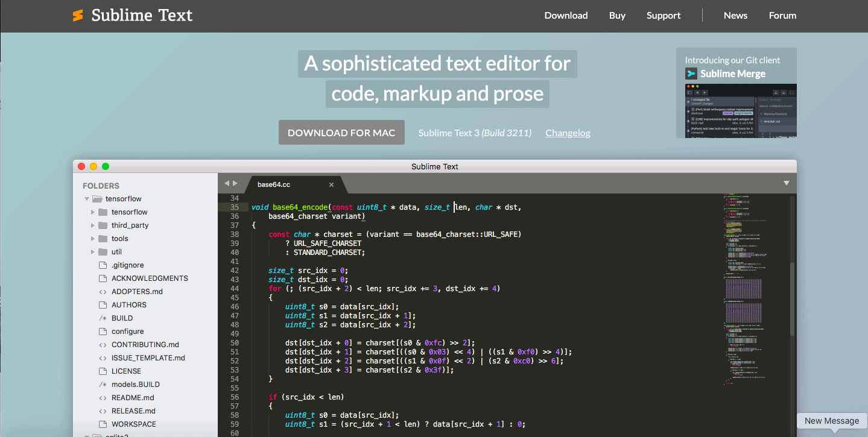Screen dimensions: 868x437
Task: Click the models.BUILD comment icon
Action: (x=103, y=385)
